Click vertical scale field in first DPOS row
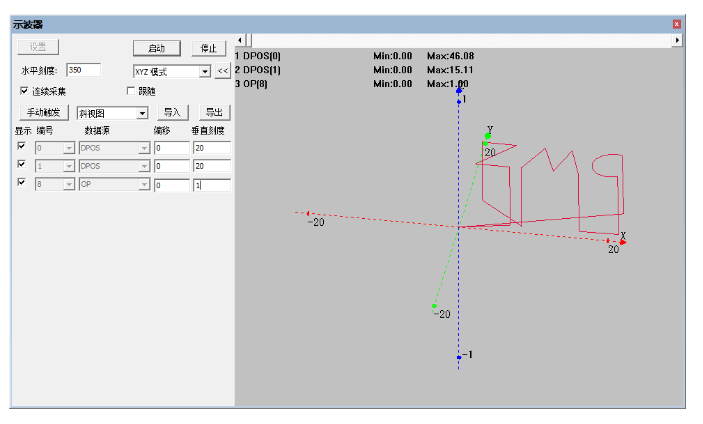The height and width of the screenshot is (424, 703). [212, 148]
